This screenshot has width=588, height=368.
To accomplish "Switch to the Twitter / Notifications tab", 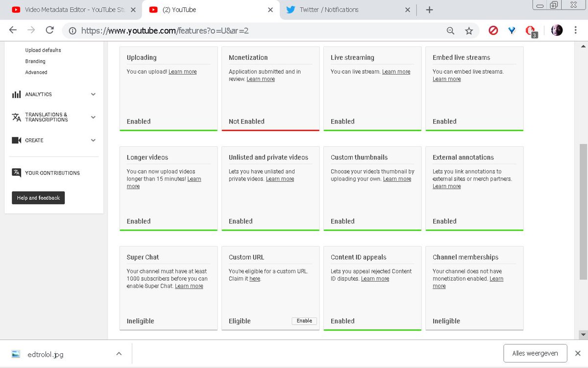I will 348,9.
